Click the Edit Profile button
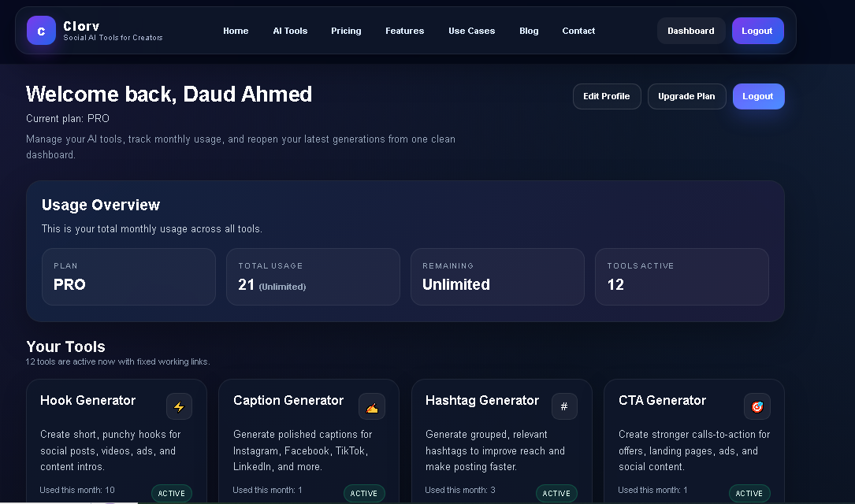Viewport: 855px width, 504px height. click(606, 96)
